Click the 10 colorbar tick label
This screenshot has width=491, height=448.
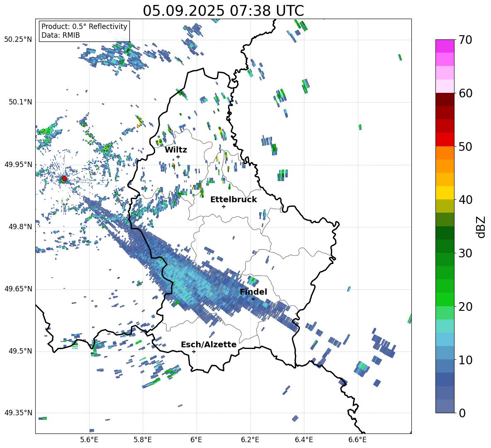coord(465,360)
